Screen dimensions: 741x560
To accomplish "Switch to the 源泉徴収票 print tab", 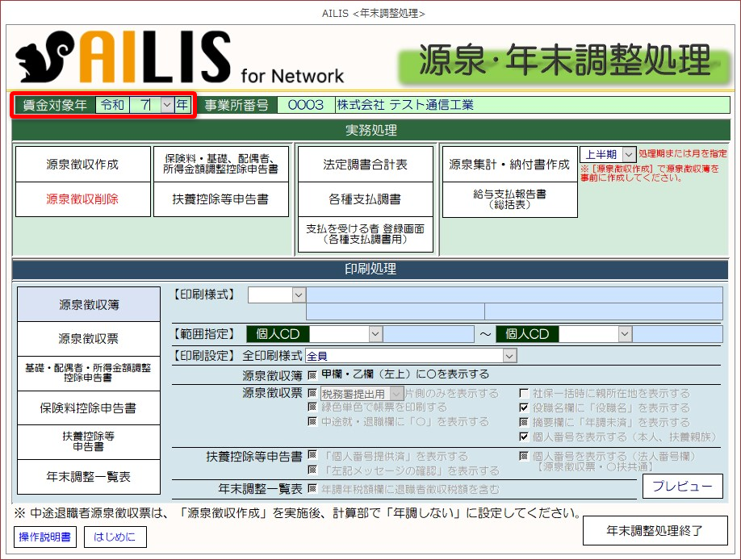I will coord(89,339).
